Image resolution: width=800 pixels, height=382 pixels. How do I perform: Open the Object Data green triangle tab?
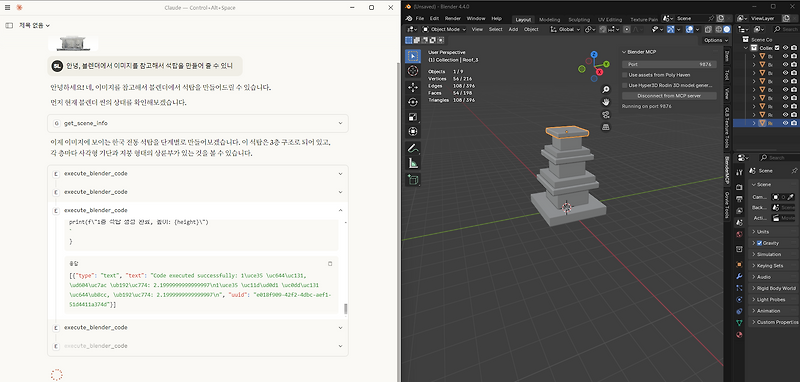739,323
